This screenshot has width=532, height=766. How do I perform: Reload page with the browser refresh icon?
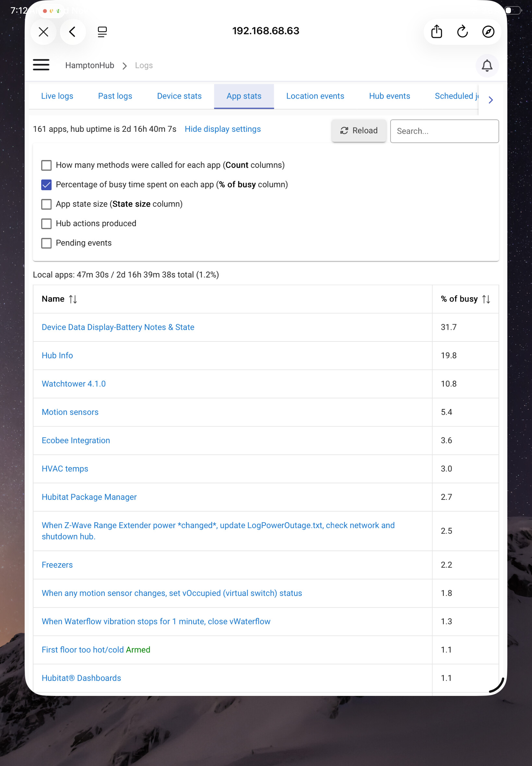pos(462,32)
